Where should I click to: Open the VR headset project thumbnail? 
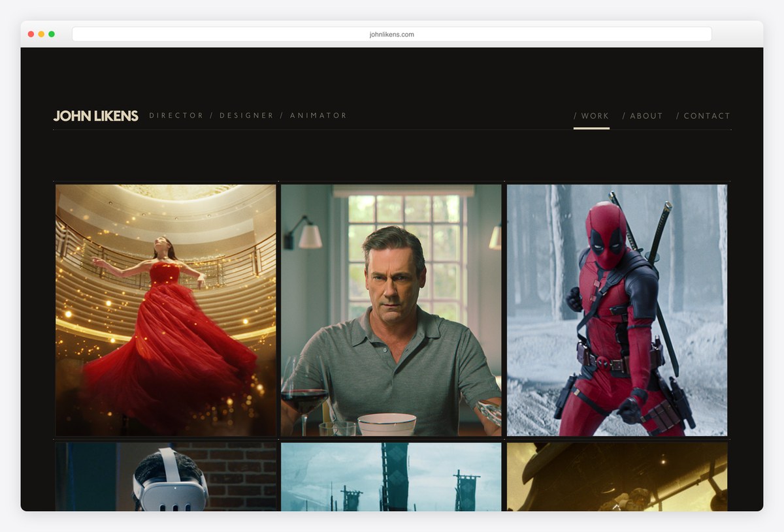[x=166, y=477]
